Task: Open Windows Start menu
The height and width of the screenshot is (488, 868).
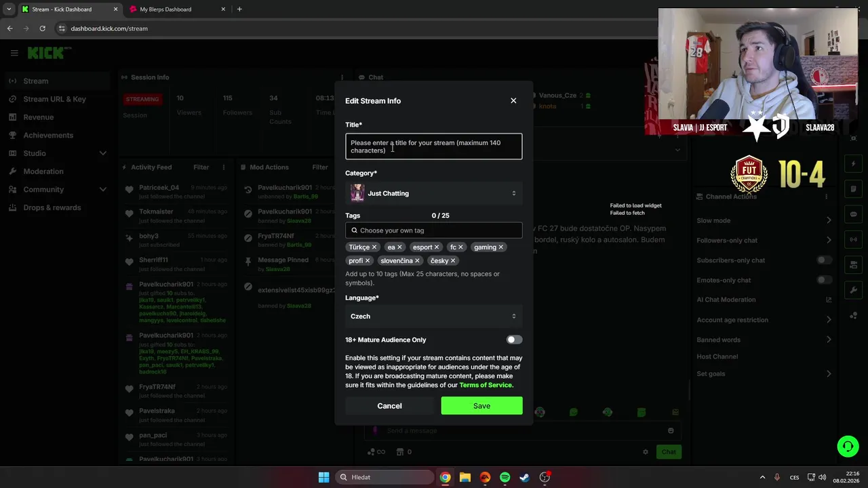Action: point(323,477)
